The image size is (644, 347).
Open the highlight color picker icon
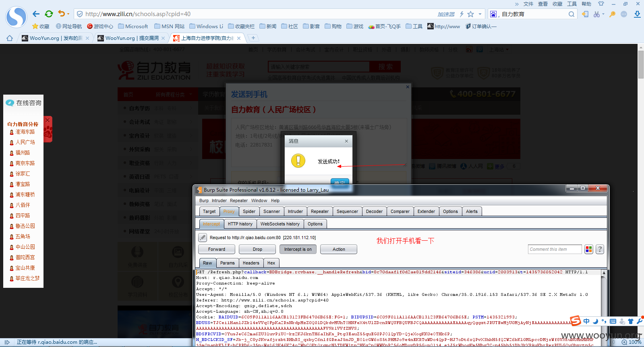tap(589, 249)
